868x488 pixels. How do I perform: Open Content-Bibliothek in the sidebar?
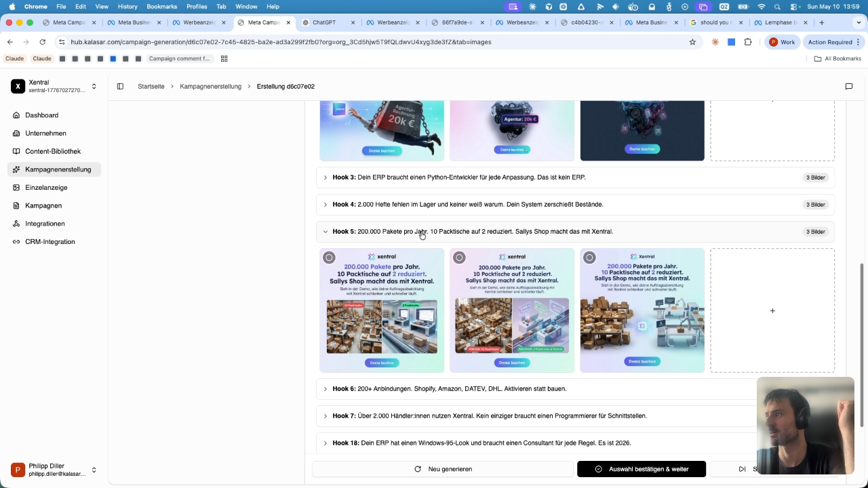coord(54,151)
